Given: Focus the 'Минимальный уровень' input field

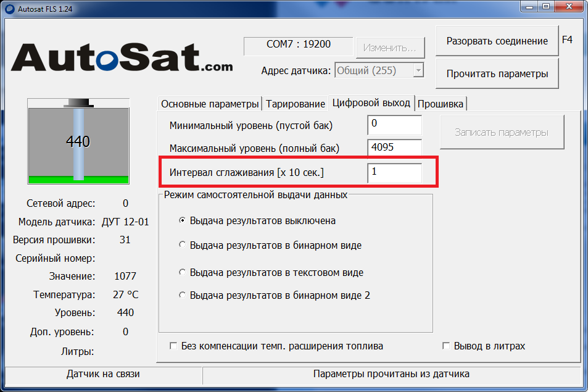Looking at the screenshot, I should (394, 125).
